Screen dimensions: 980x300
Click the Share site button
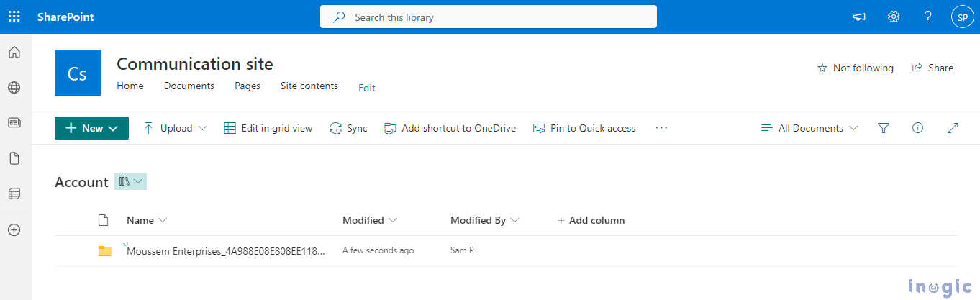point(933,68)
